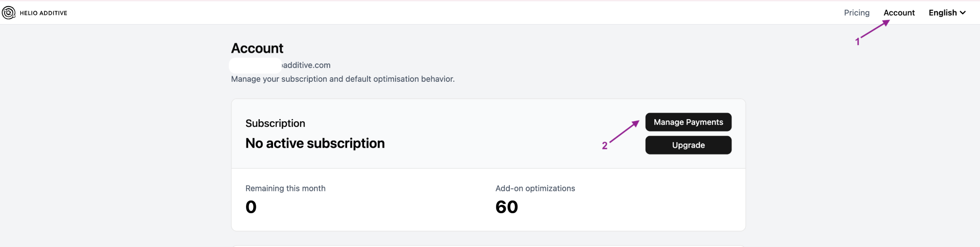Click the purple arrow pointing at Manage Payments
This screenshot has width=980, height=247.
pos(625,131)
